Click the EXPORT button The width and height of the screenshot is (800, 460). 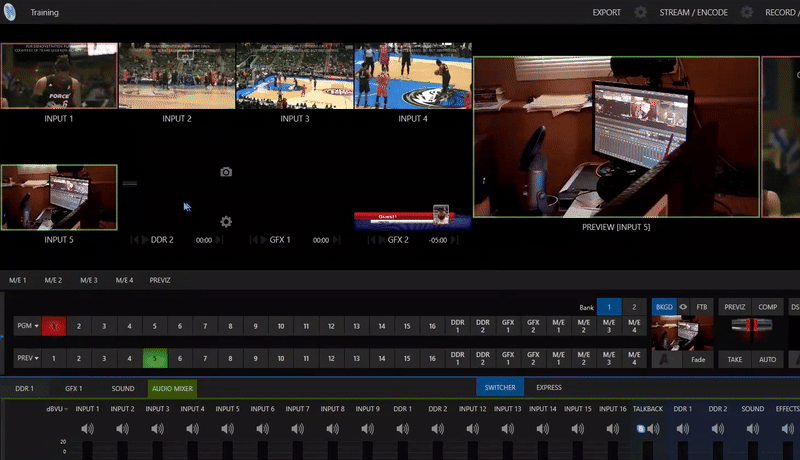(607, 12)
